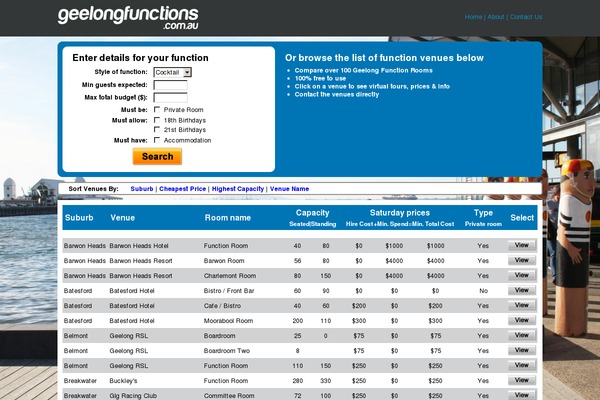The height and width of the screenshot is (400, 600).
Task: Click Breakwater suburb in Buckley's row
Action: click(80, 381)
